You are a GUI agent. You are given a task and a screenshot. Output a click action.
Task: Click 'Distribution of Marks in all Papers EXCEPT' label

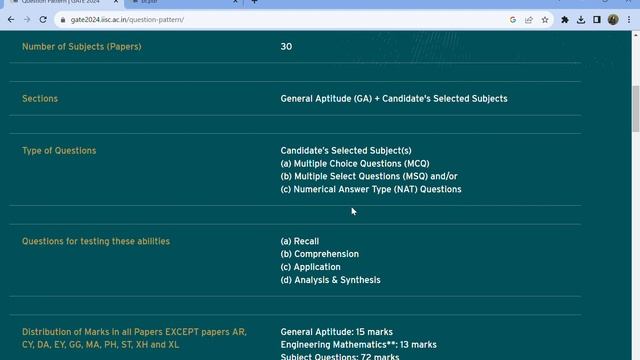tap(134, 338)
